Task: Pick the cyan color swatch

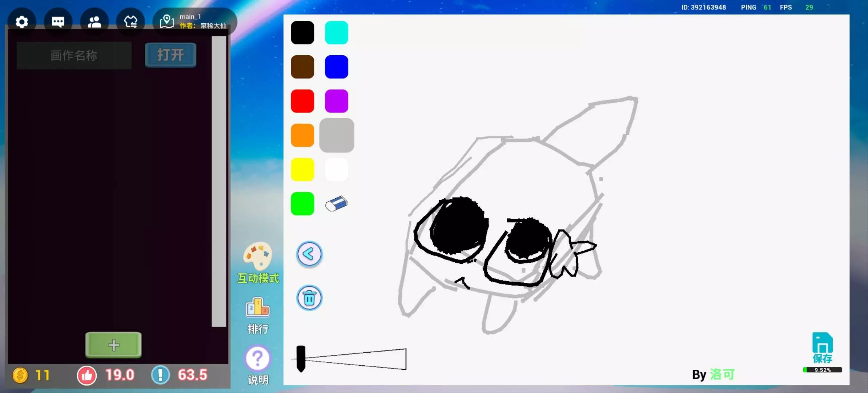Action: click(x=337, y=33)
